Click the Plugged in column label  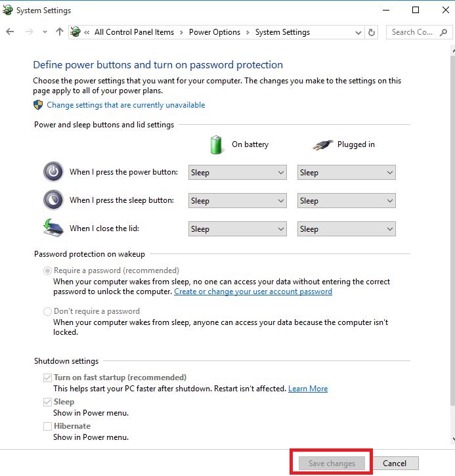click(356, 144)
